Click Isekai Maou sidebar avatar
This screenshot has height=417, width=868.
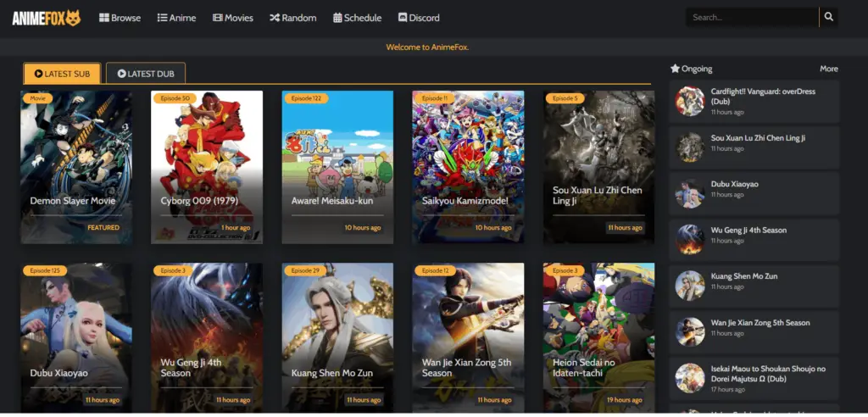coord(690,378)
